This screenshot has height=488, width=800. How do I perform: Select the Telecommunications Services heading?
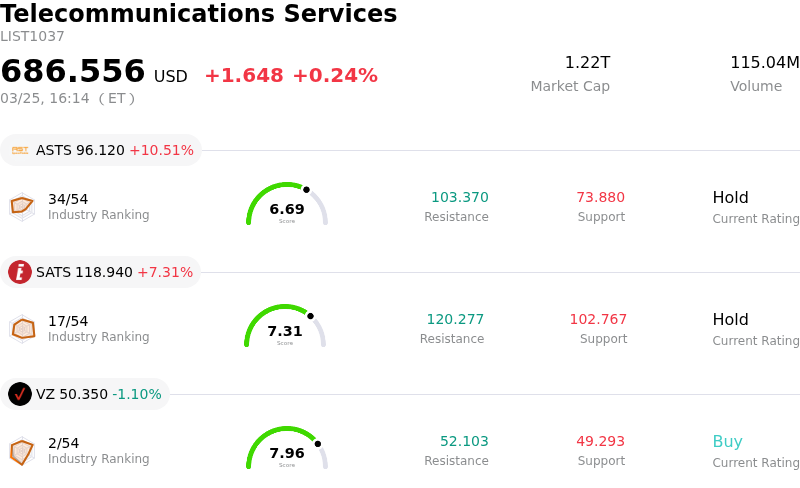[199, 14]
